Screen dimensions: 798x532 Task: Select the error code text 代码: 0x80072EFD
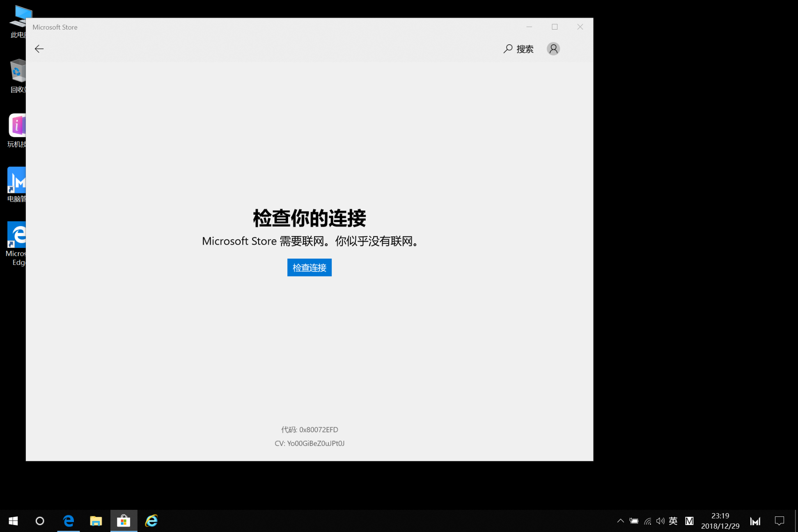click(x=310, y=430)
